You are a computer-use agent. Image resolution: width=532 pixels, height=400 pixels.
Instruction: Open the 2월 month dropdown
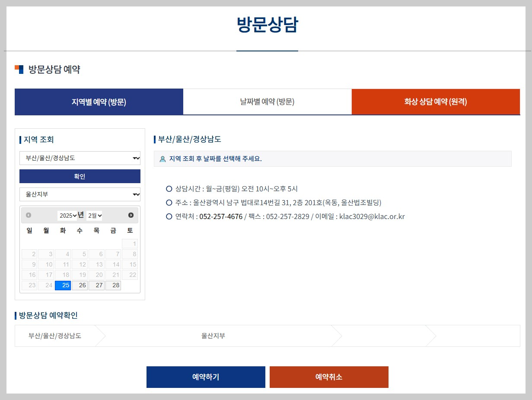coord(94,216)
